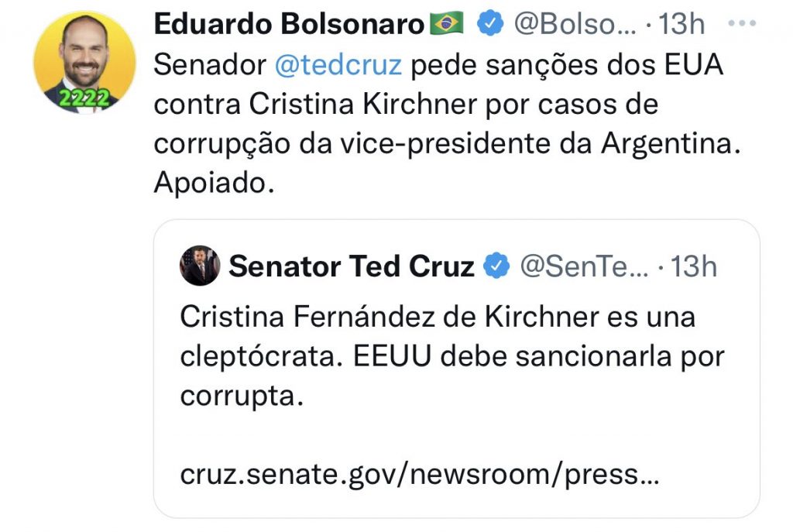The width and height of the screenshot is (793, 532).
Task: Open the @tedcruz mention link
Action: (x=338, y=65)
